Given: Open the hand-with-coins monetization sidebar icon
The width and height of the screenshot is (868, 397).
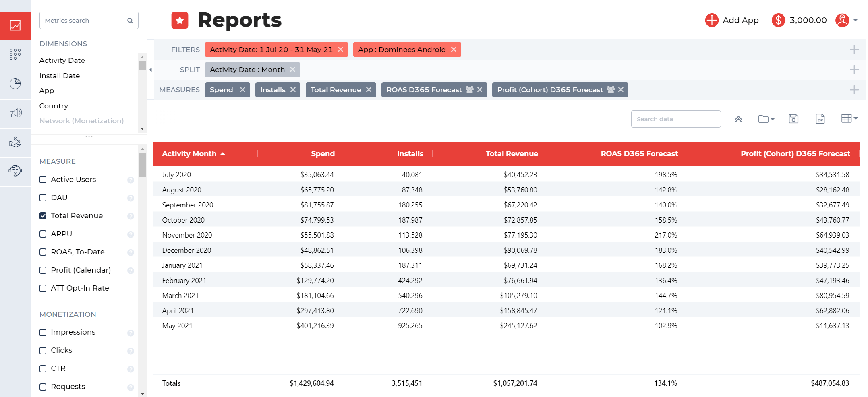Looking at the screenshot, I should (x=15, y=142).
